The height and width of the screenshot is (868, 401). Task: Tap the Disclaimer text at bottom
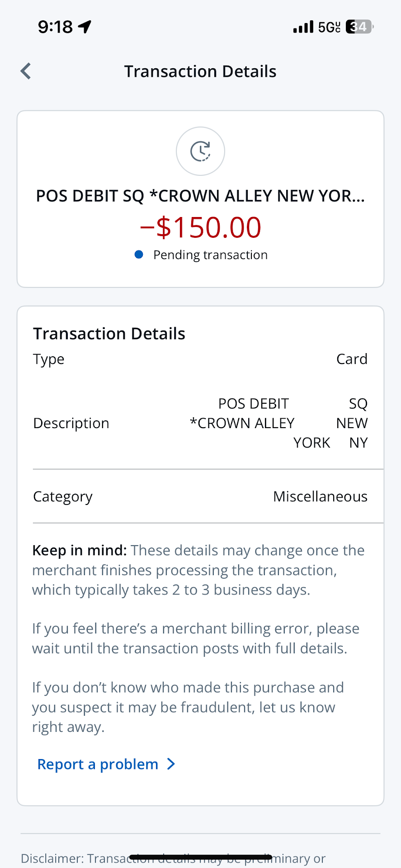tap(173, 859)
